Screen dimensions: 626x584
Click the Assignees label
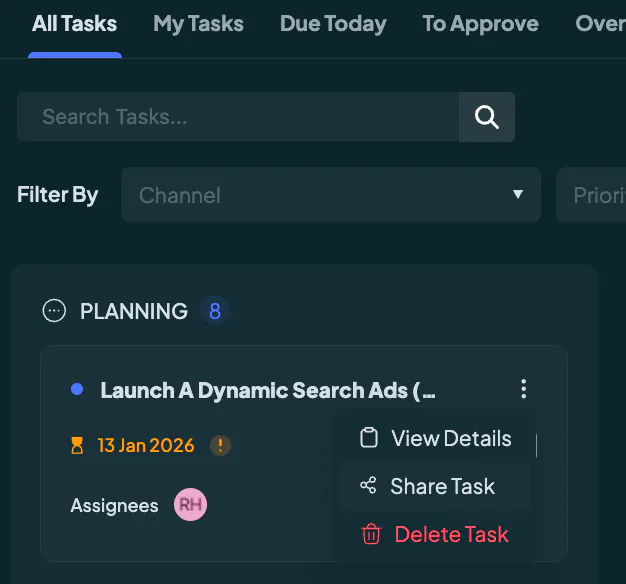(115, 505)
